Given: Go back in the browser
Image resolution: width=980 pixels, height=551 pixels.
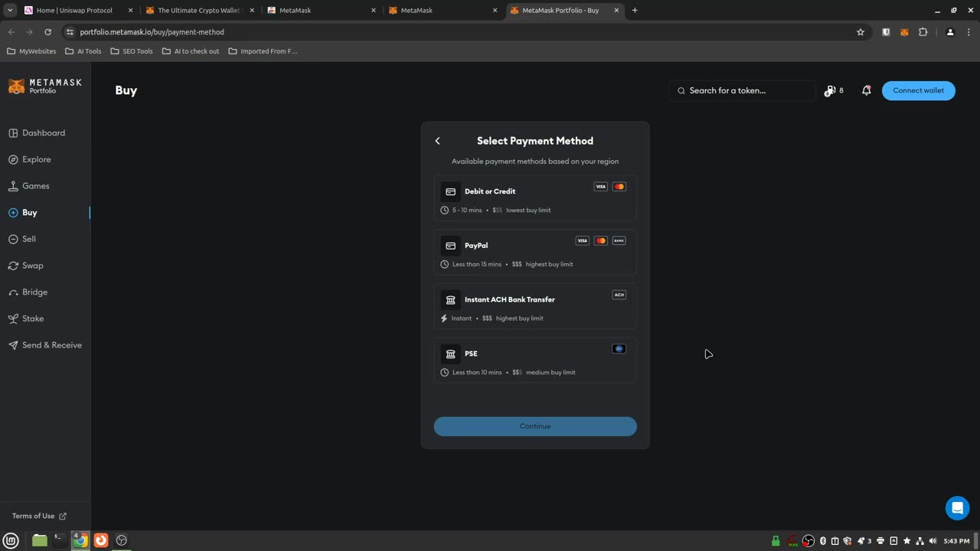Looking at the screenshot, I should pos(11,32).
